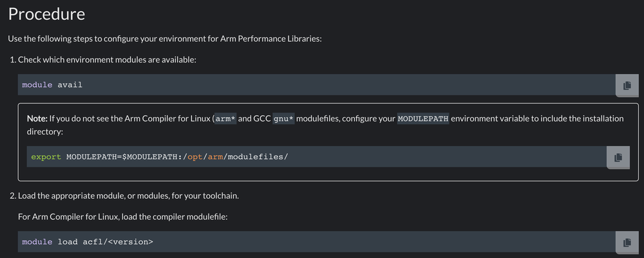
Task: Click step 2 'Load the appropriate module' text
Action: click(x=129, y=196)
